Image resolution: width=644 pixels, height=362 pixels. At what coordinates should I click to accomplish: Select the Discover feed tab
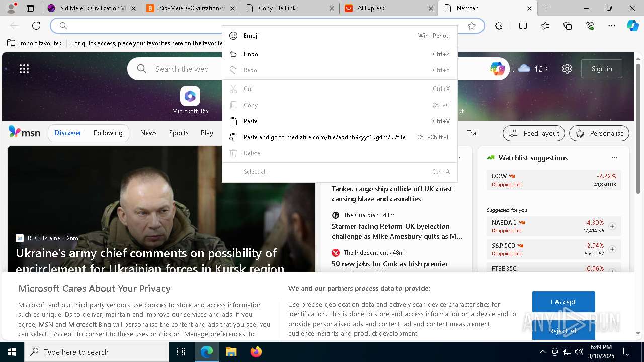pyautogui.click(x=68, y=133)
